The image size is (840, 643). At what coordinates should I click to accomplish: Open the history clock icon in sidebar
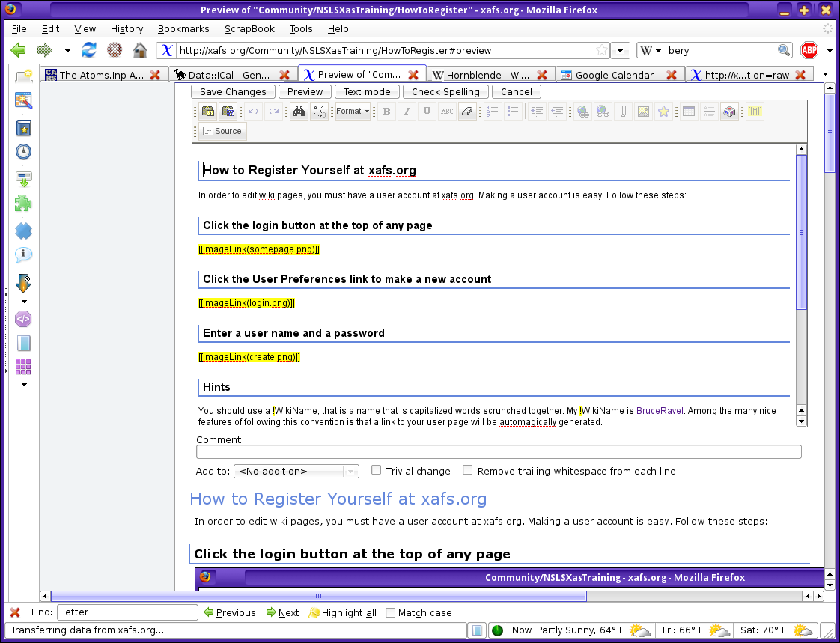[23, 152]
